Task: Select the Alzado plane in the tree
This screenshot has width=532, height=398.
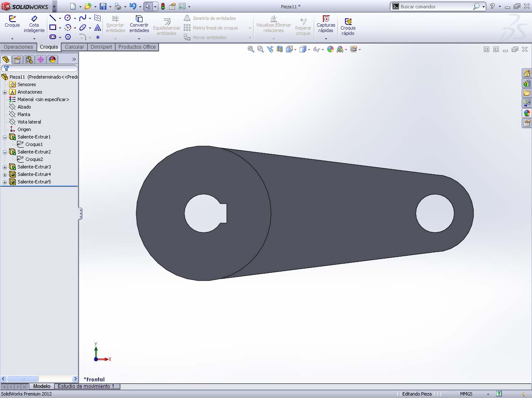Action: tap(24, 107)
